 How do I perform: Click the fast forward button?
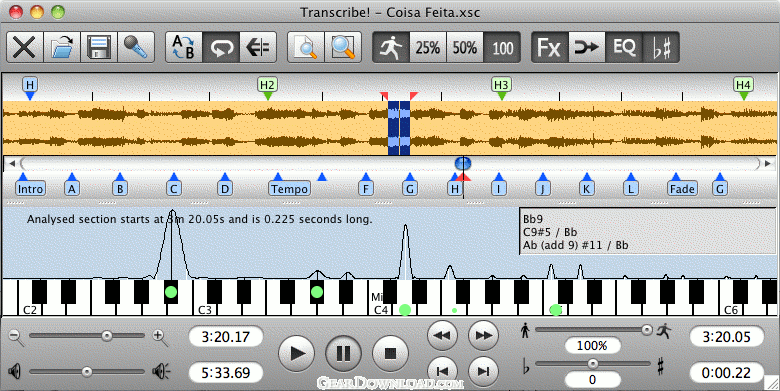[x=484, y=335]
